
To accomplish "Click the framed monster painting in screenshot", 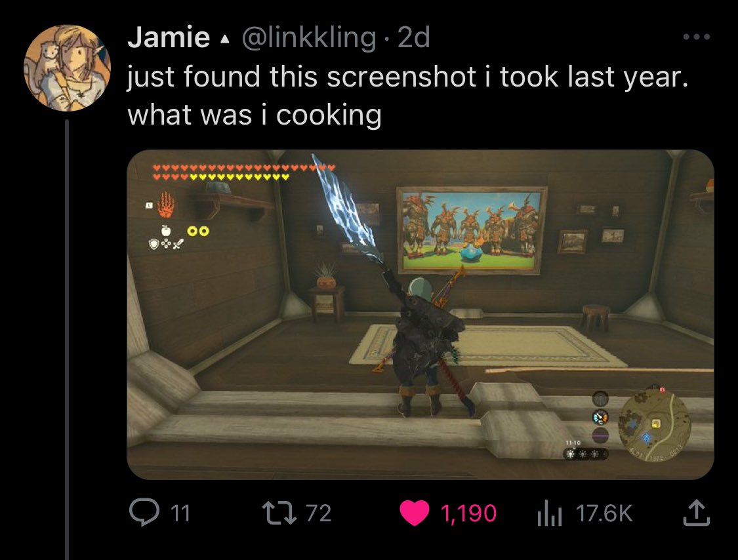I will coord(472,230).
